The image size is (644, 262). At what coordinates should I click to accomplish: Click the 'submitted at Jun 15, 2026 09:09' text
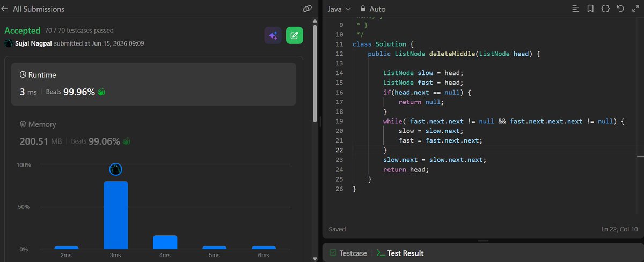coord(99,43)
